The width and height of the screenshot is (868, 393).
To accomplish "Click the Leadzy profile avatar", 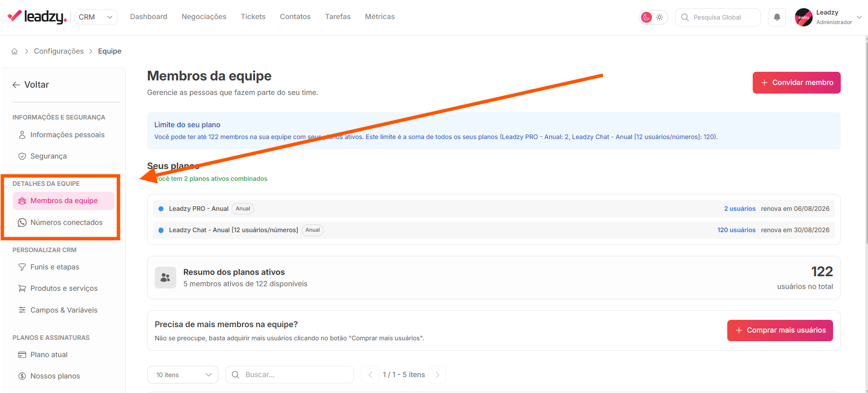I will [804, 17].
